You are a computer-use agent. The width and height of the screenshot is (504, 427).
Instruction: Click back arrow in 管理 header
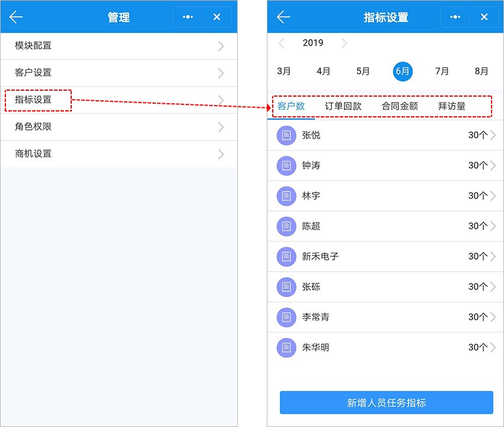coord(16,17)
